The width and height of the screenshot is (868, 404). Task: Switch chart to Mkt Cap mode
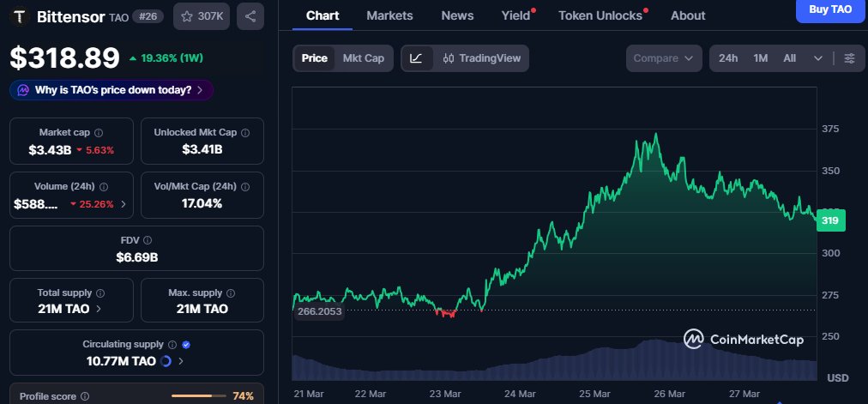[x=363, y=58]
